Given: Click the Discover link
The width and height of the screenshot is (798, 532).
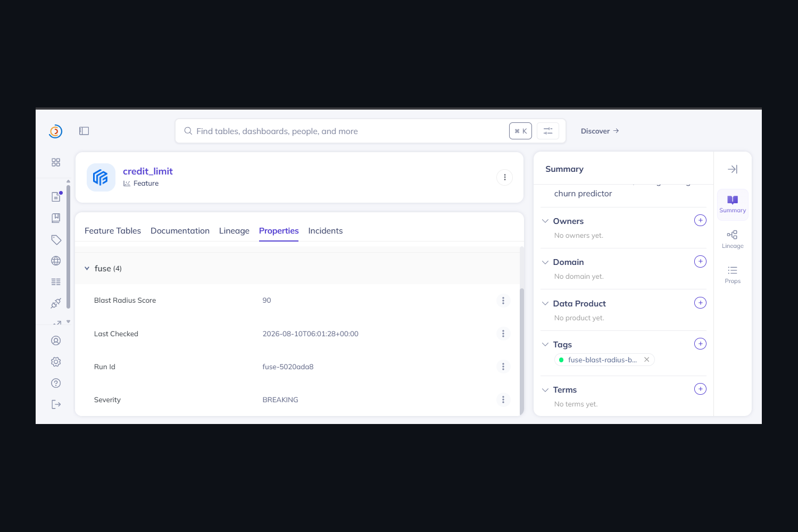Looking at the screenshot, I should pos(600,131).
